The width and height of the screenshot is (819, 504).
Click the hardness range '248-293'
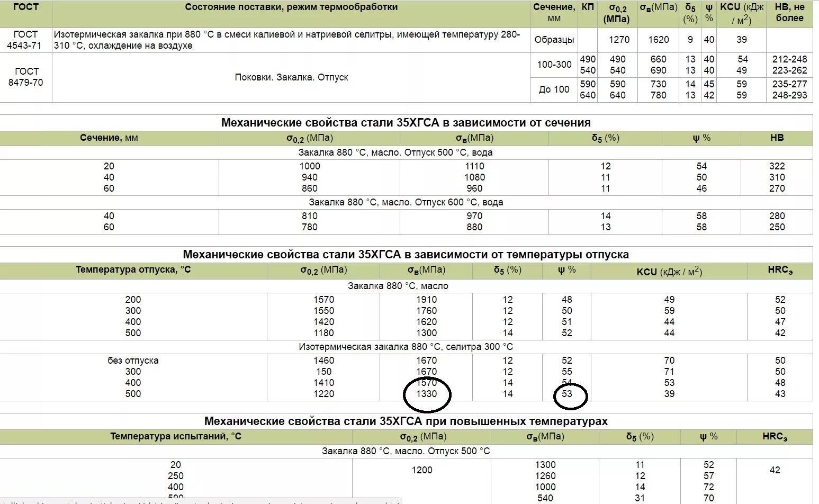(789, 95)
